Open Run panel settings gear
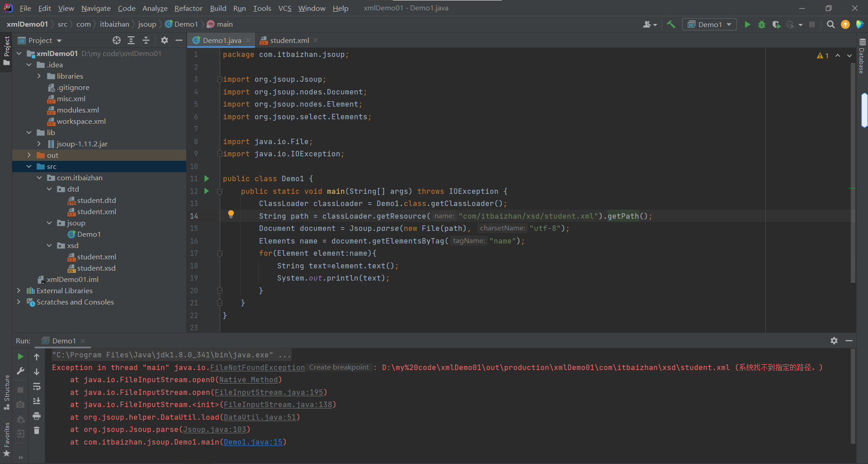The width and height of the screenshot is (868, 464). coord(834,341)
